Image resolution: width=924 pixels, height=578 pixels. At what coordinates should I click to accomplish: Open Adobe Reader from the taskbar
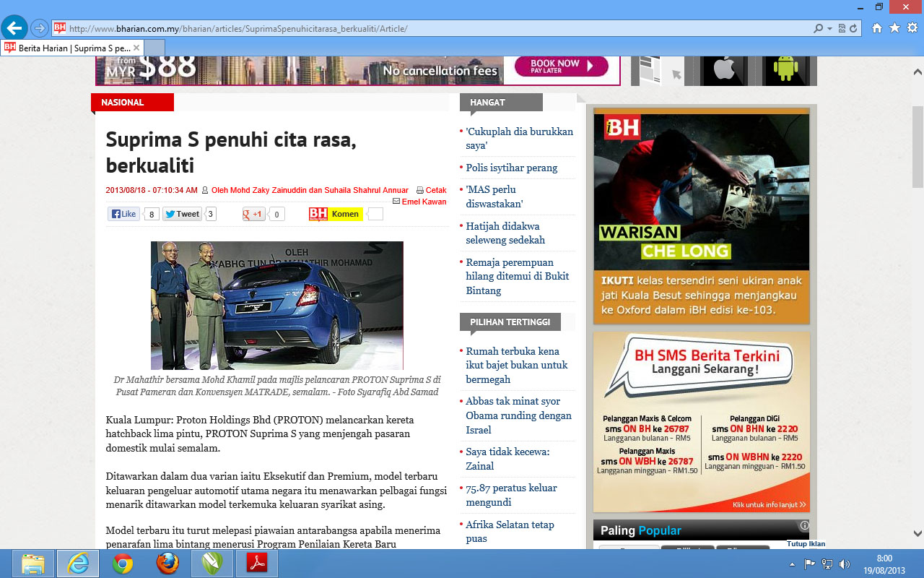(x=257, y=564)
